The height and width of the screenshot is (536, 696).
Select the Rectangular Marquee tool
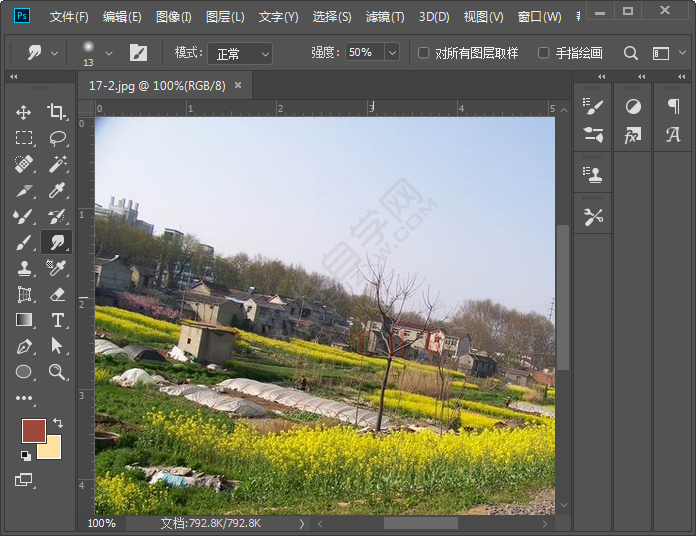tap(24, 138)
